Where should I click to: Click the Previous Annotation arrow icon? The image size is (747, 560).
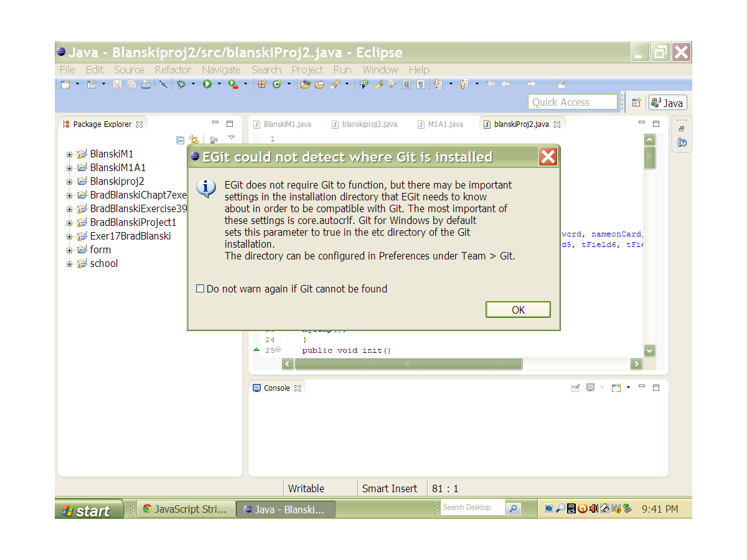463,84
